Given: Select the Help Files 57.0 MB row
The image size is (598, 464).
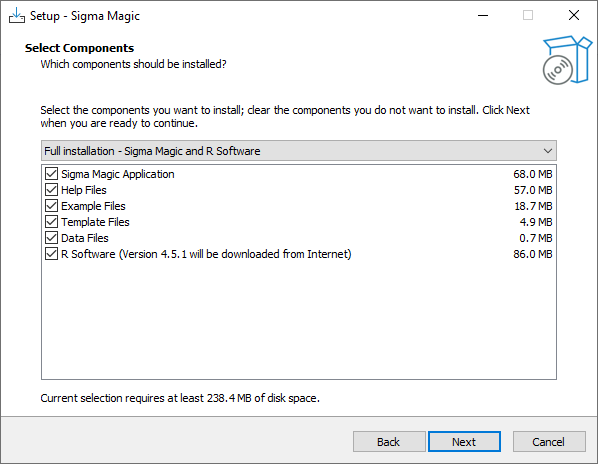Looking at the screenshot, I should tap(299, 190).
